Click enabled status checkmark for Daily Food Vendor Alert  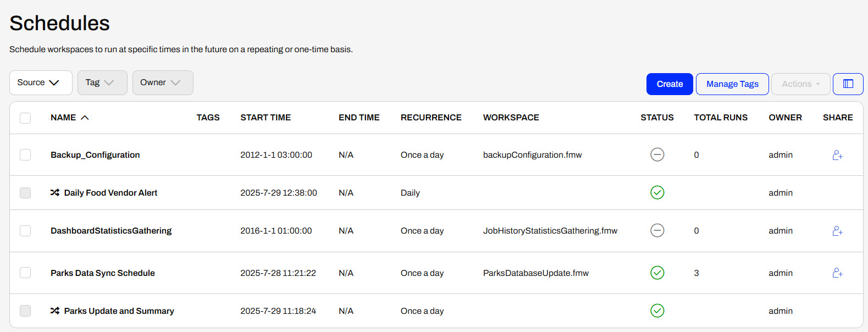[657, 192]
